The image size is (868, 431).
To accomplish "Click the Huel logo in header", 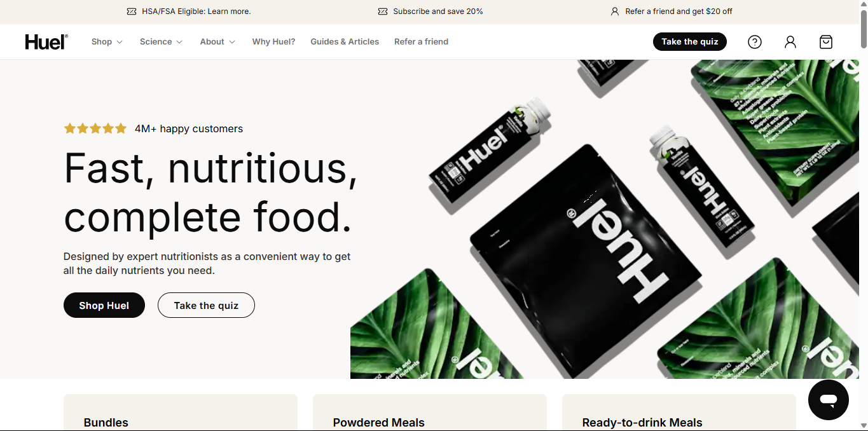I will pos(46,42).
